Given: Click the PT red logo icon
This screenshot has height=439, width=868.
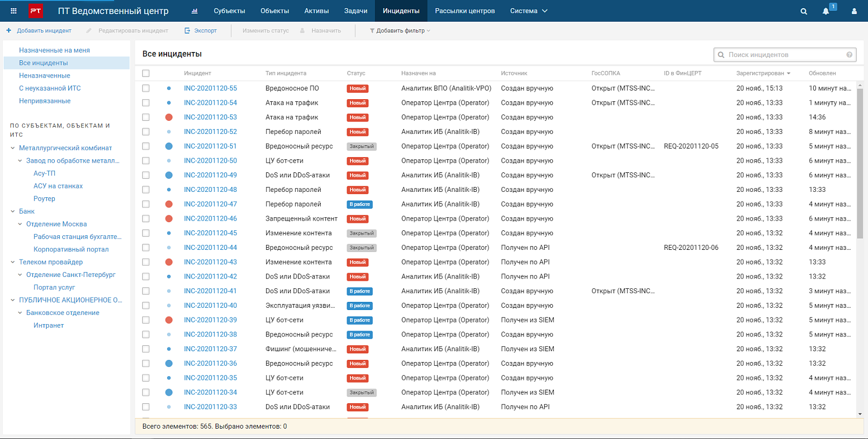Looking at the screenshot, I should pyautogui.click(x=36, y=11).
